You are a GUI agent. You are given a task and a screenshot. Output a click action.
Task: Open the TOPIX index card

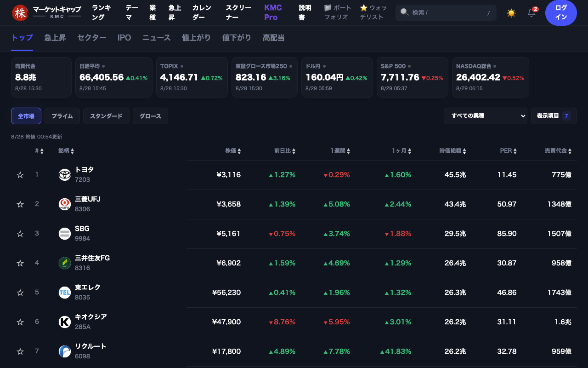pyautogui.click(x=192, y=77)
